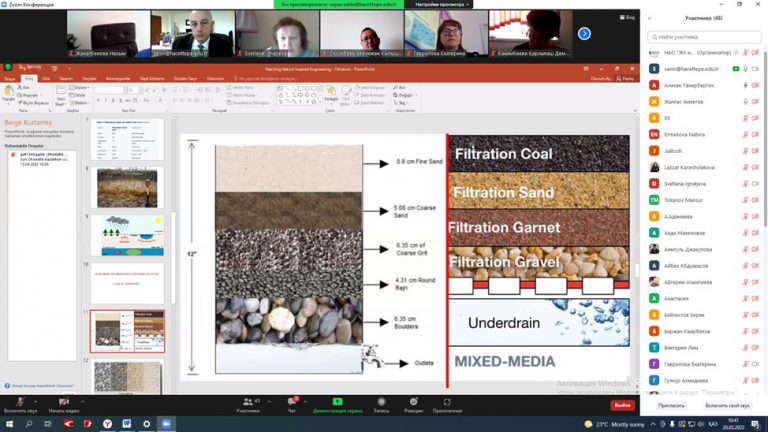The width and height of the screenshot is (768, 432).
Task: Click the Пригласить invite button
Action: [671, 405]
